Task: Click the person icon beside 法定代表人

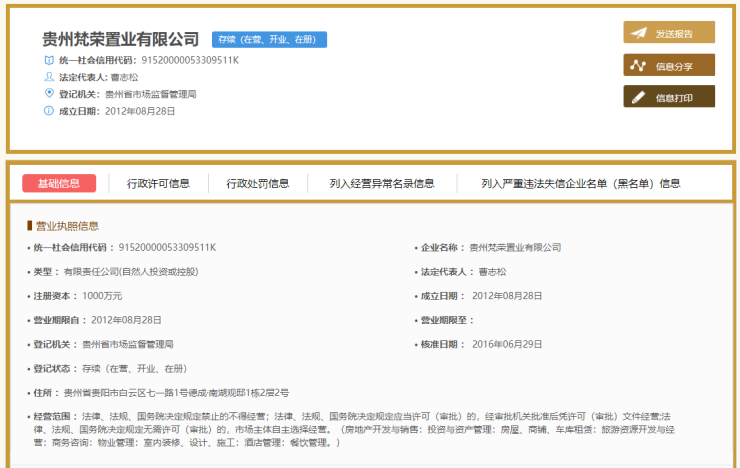Action: click(x=49, y=76)
